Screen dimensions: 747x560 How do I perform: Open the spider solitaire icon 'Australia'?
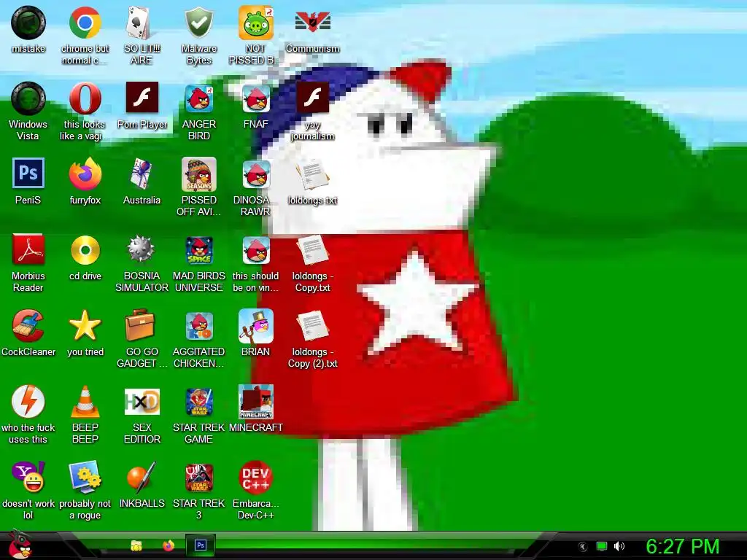[x=142, y=174]
